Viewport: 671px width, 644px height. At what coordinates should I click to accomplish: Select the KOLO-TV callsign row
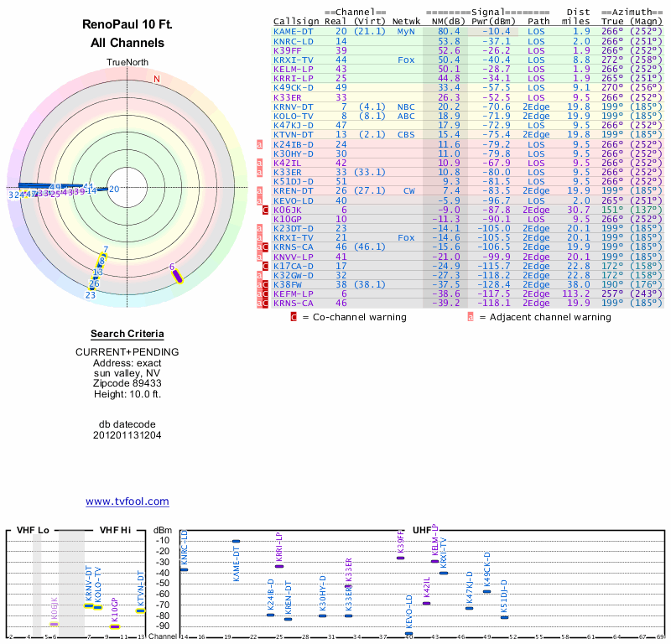(x=294, y=116)
